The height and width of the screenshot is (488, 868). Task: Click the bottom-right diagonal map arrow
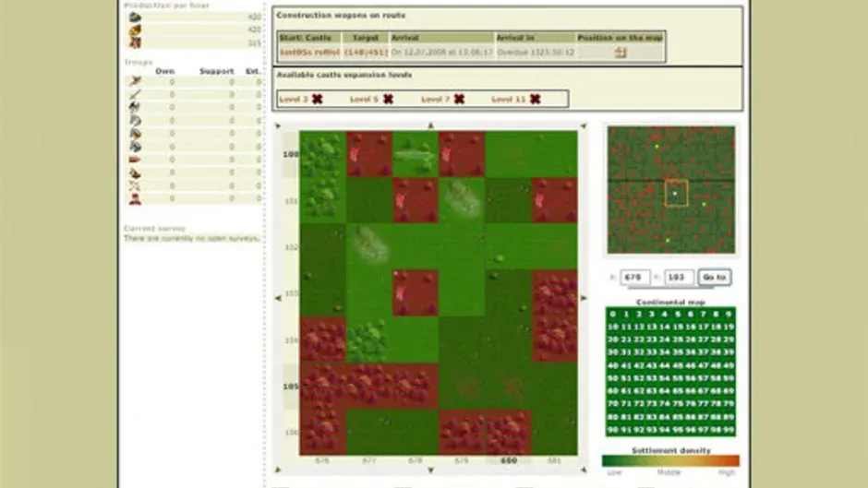click(584, 470)
